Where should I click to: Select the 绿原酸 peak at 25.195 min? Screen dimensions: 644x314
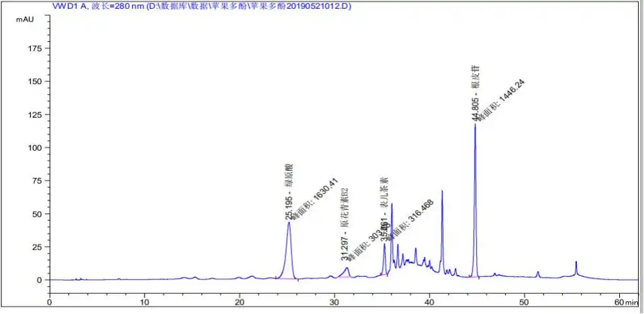[x=289, y=223]
